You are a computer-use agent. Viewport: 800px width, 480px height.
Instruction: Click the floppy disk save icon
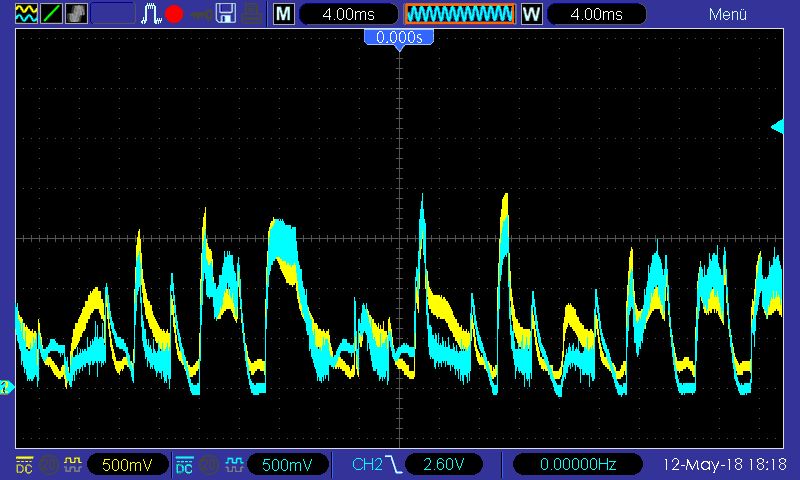(226, 14)
